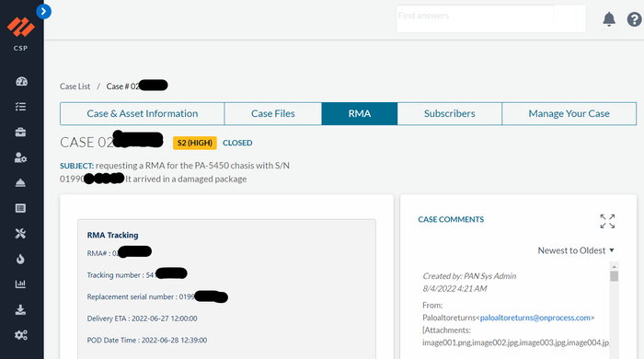Screen dimensions: 644x359
Task: Click the current Case # breadcrumb entry
Action: (x=137, y=86)
